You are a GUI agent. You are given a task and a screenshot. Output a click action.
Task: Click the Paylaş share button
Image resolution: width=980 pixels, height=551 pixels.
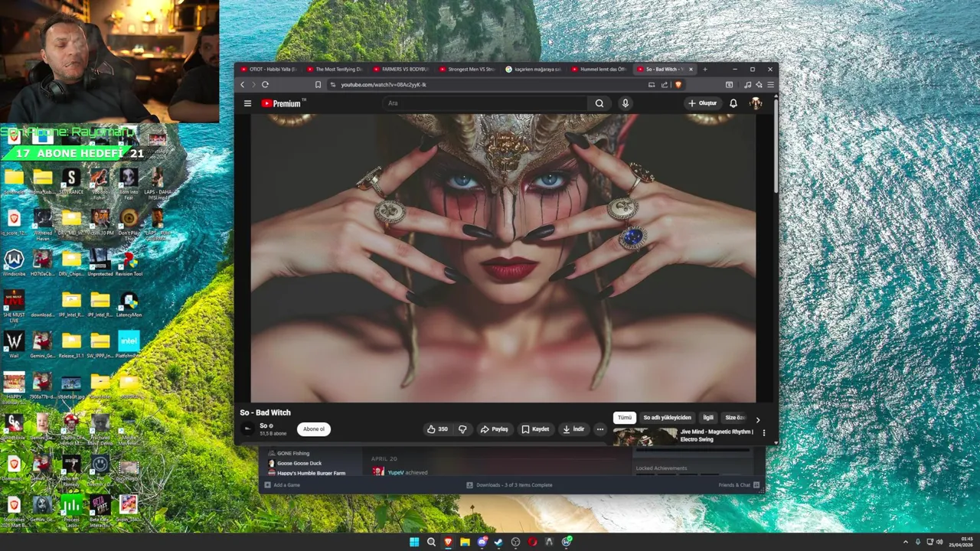[x=494, y=429]
